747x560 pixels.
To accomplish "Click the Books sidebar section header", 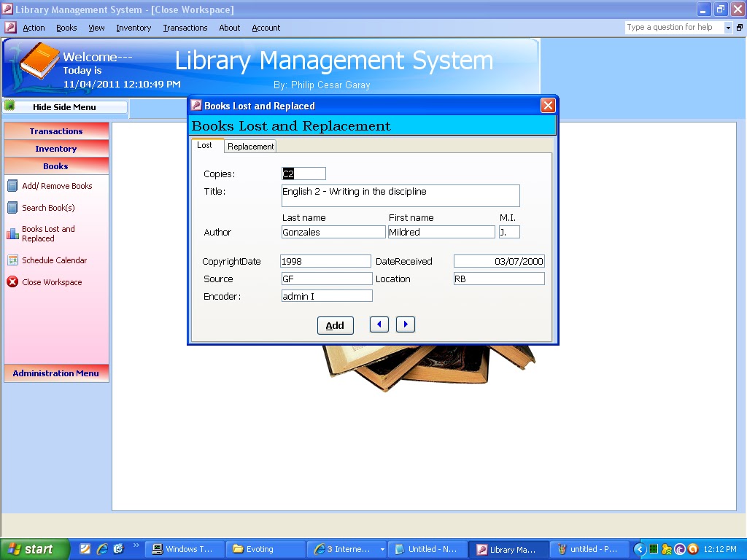I will 56,166.
